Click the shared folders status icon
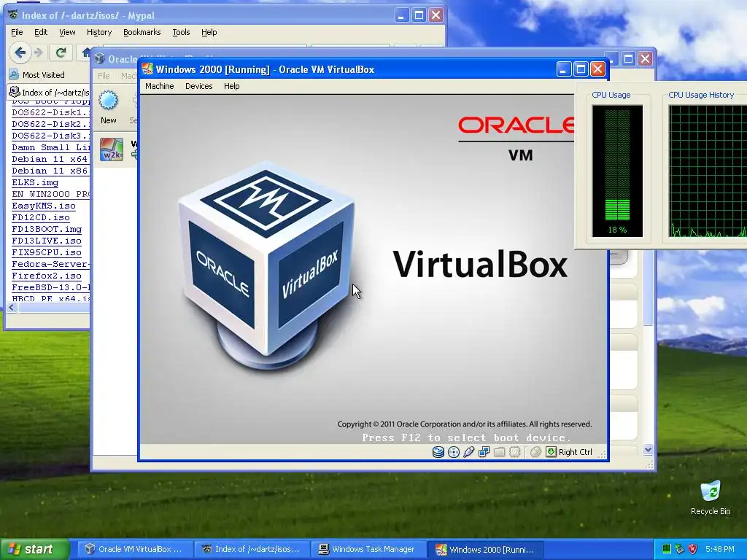The image size is (747, 560). tap(499, 452)
